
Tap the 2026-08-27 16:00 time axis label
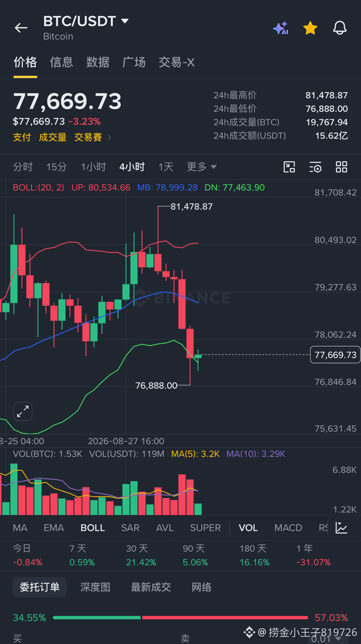coord(126,441)
